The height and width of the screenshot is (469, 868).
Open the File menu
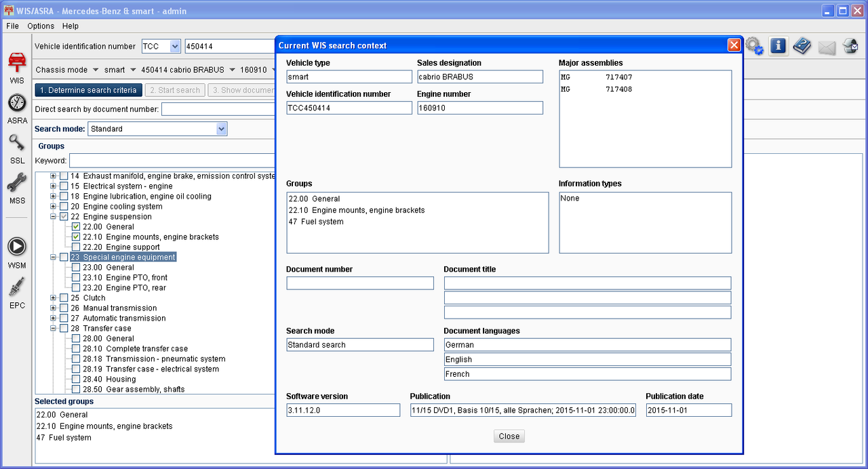pos(12,26)
